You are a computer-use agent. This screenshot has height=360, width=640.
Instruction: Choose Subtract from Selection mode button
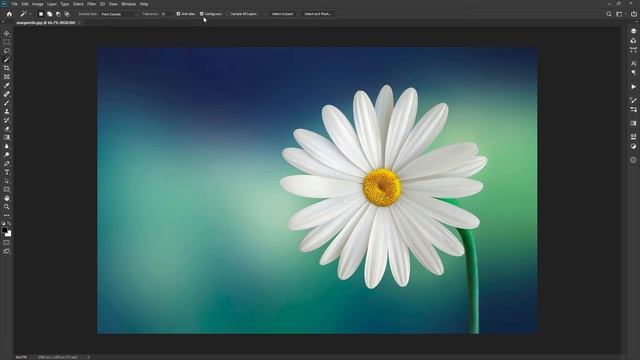[58, 14]
